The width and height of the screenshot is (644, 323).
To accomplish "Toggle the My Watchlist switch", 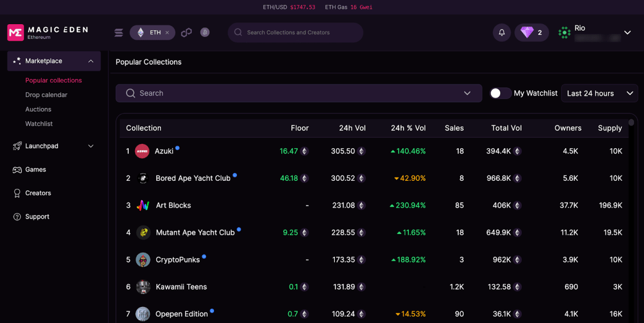I will click(x=500, y=93).
